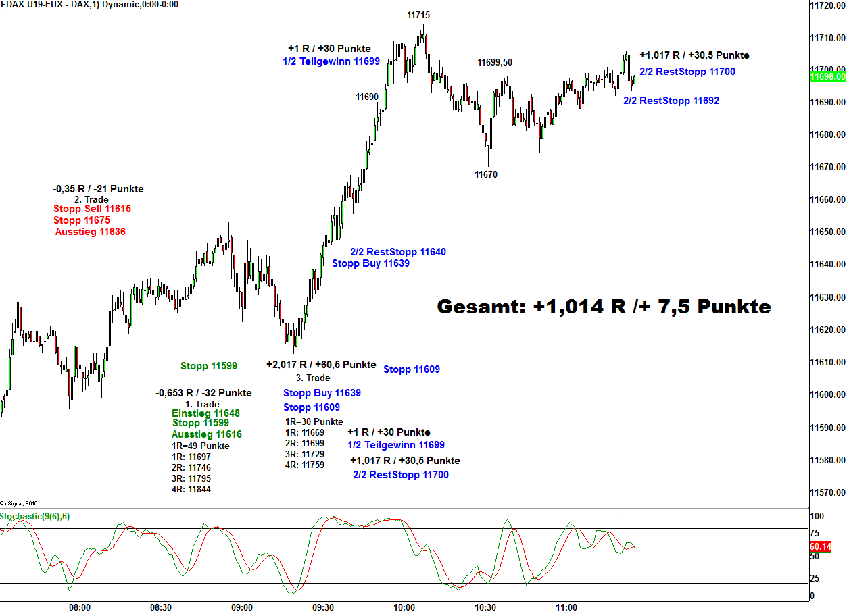Viewport: 849px width, 616px height.
Task: Click the Gesamt total result text
Action: [x=604, y=307]
